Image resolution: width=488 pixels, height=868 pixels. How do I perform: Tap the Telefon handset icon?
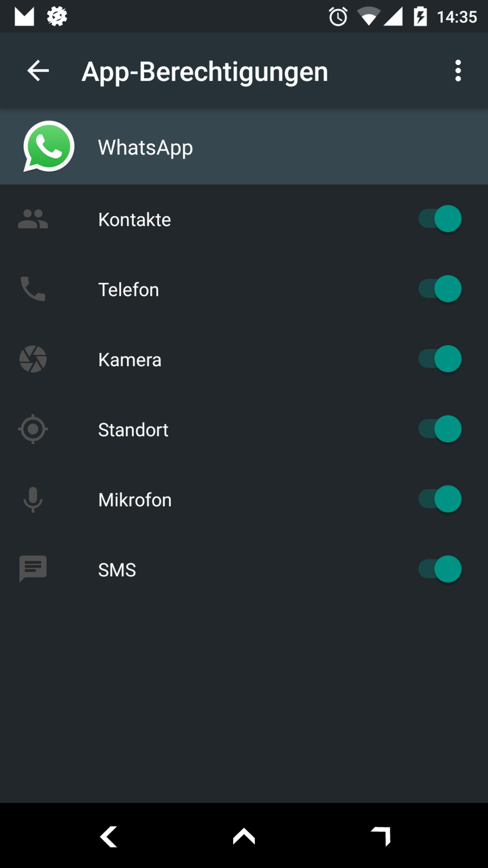tap(33, 289)
